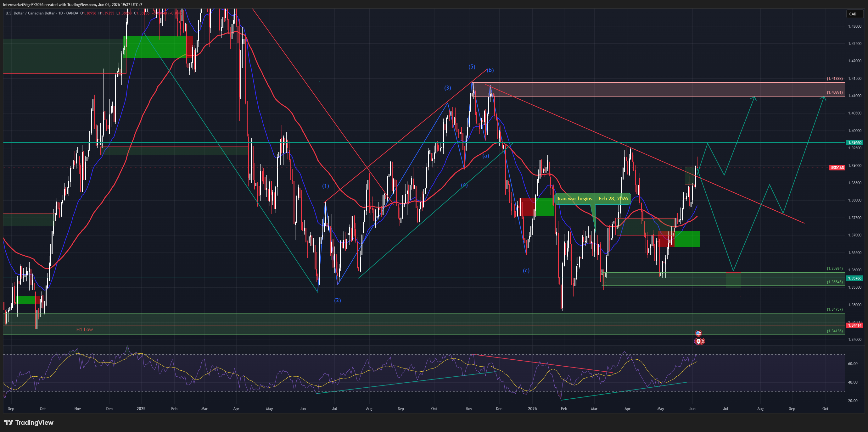Viewport: 868px width, 432px height.
Task: Select the wave label (1)
Action: coord(326,186)
